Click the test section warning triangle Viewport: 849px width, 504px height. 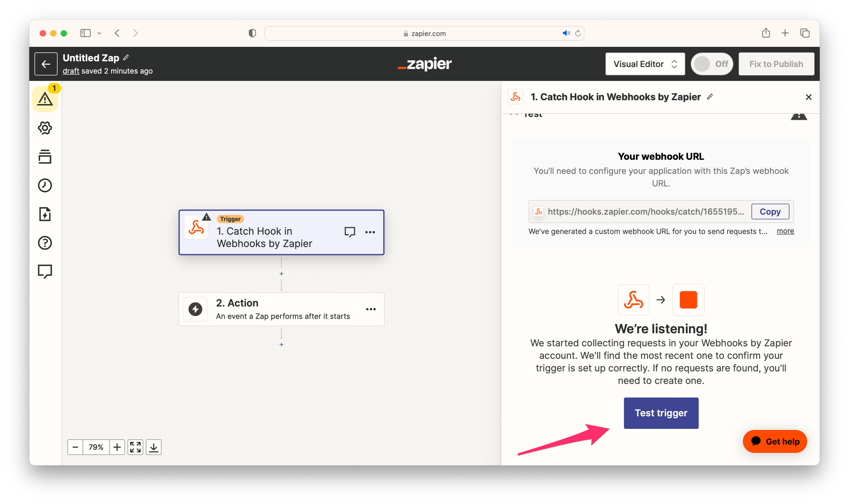(798, 116)
